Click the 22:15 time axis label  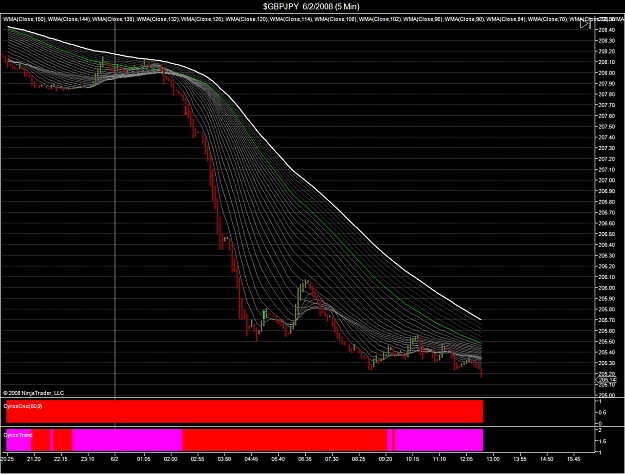tap(61, 459)
